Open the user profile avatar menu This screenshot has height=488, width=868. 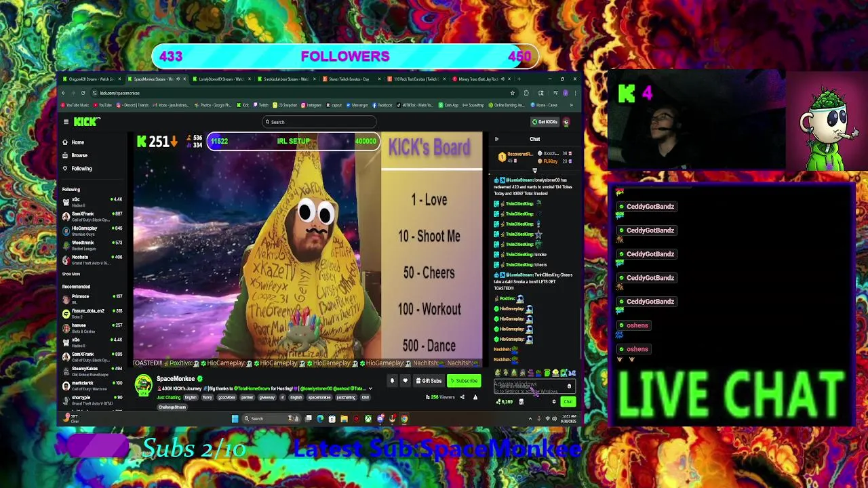566,122
